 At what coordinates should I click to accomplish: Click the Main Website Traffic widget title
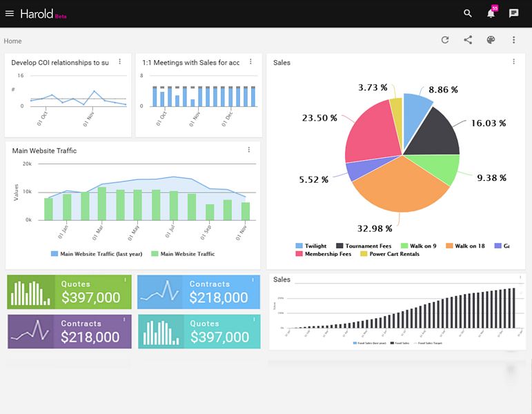(x=44, y=150)
